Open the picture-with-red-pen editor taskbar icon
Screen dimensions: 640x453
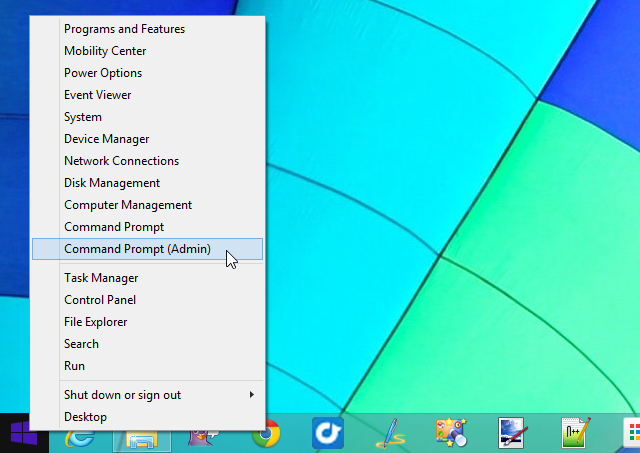(x=513, y=433)
